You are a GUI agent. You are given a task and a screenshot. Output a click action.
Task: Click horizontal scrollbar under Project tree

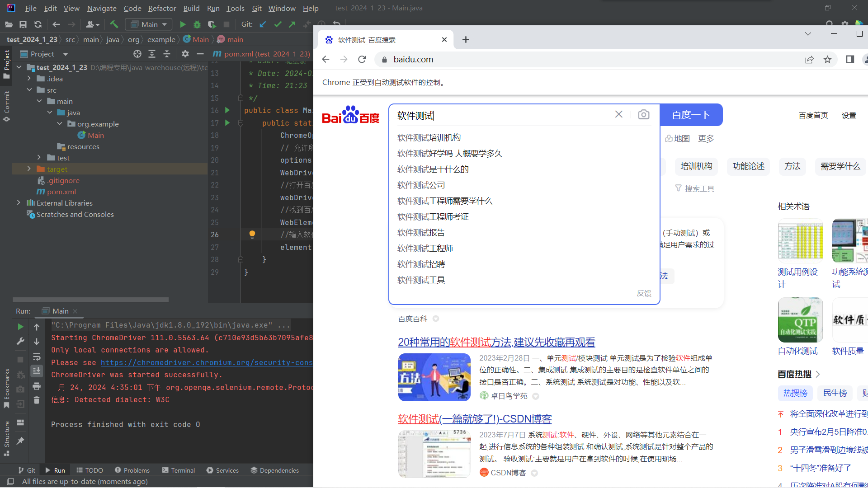pos(90,299)
